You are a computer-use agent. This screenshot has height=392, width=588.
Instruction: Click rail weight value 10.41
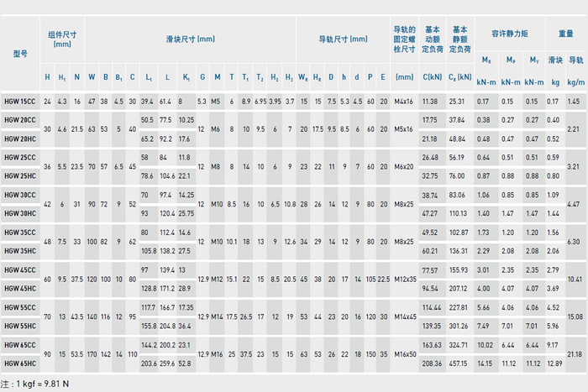(575, 280)
